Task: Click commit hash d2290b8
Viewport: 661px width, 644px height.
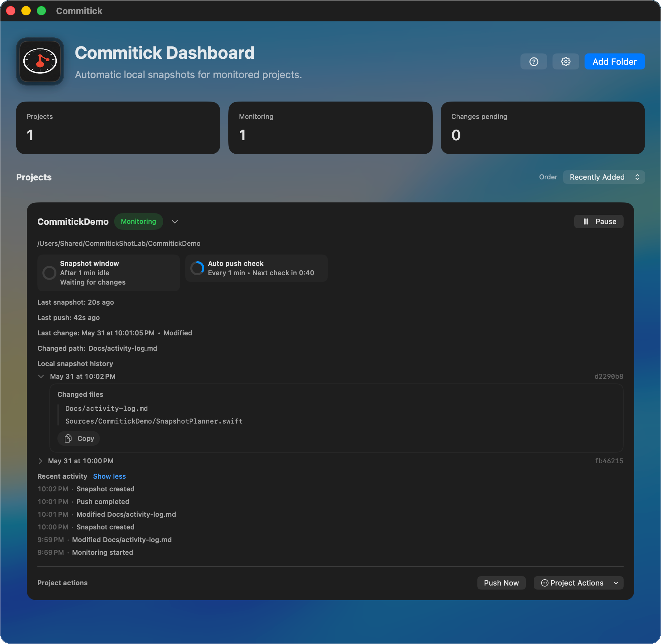Action: [609, 376]
